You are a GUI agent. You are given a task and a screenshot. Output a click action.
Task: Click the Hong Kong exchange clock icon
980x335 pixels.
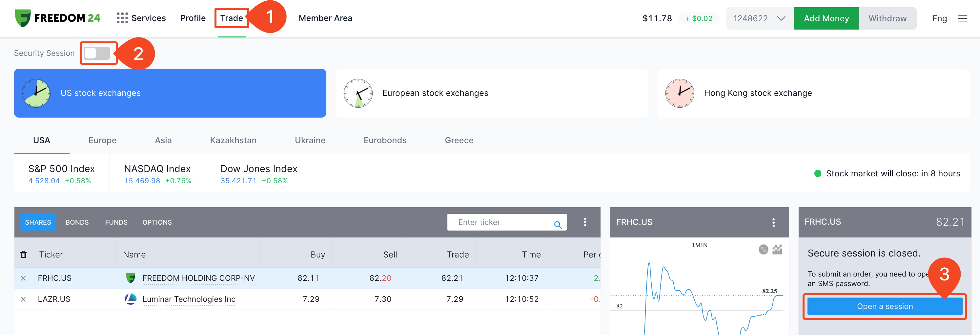(680, 93)
